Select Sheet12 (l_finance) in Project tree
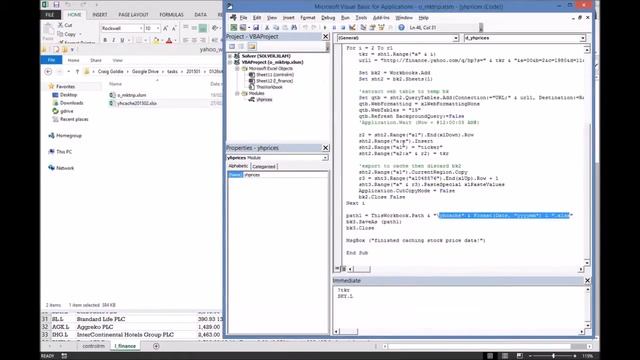This screenshot has height=360, width=640. click(x=274, y=81)
